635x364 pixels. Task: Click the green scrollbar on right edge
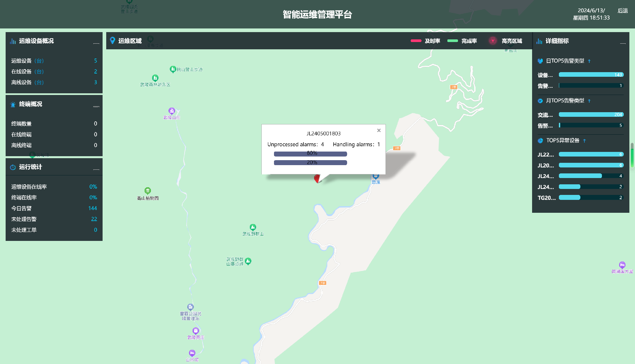[x=632, y=156]
